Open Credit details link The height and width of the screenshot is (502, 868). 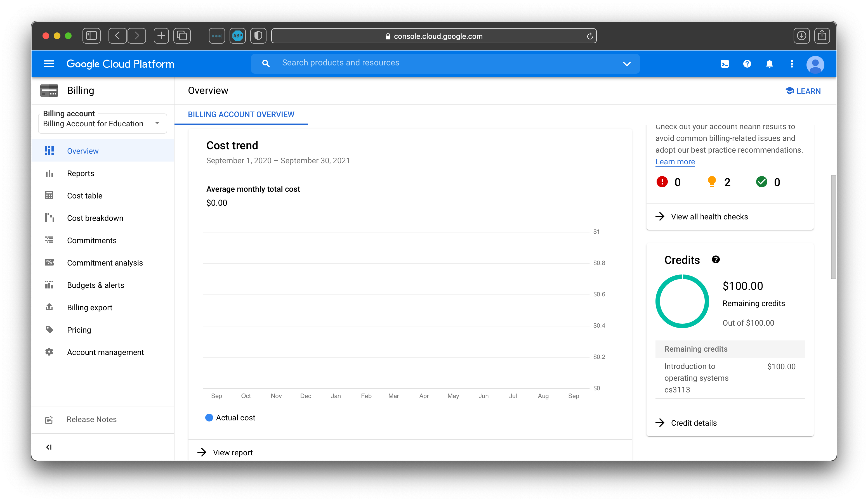coord(694,423)
